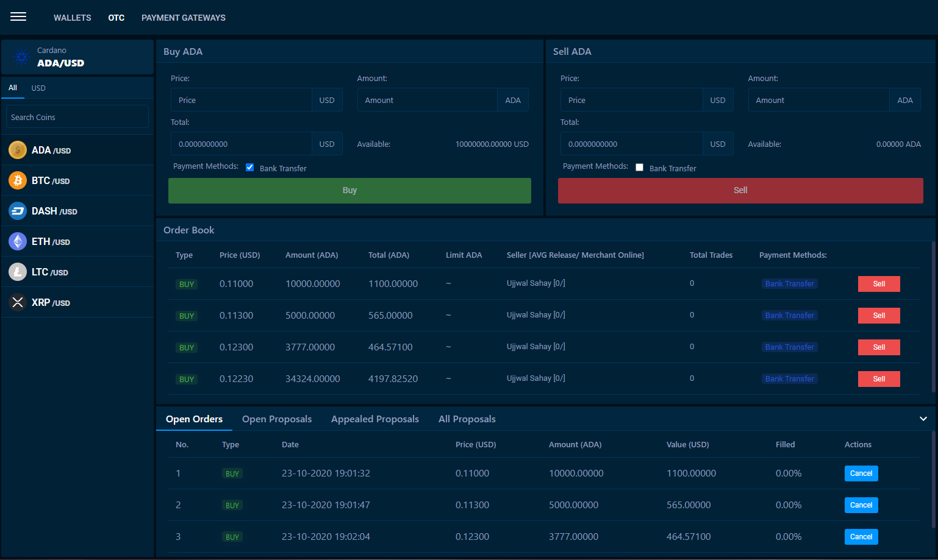This screenshot has width=938, height=560.
Task: Go to PAYMENT GATEWAYS
Action: (183, 18)
